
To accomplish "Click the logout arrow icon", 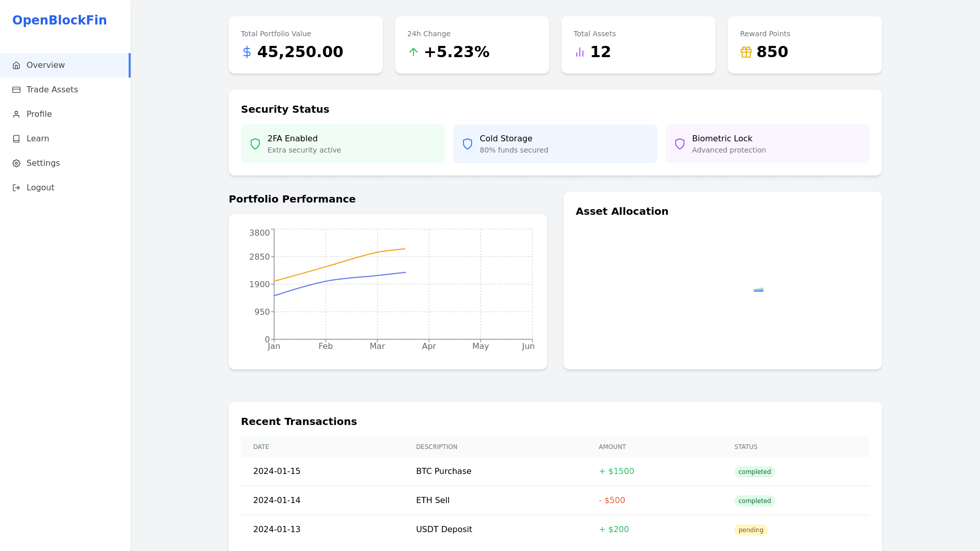I will [x=16, y=188].
